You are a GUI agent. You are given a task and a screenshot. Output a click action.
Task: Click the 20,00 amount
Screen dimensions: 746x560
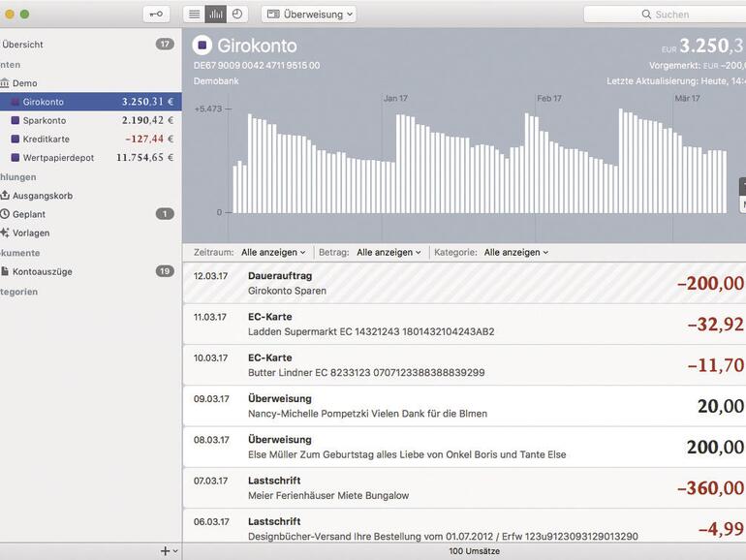[x=720, y=406]
